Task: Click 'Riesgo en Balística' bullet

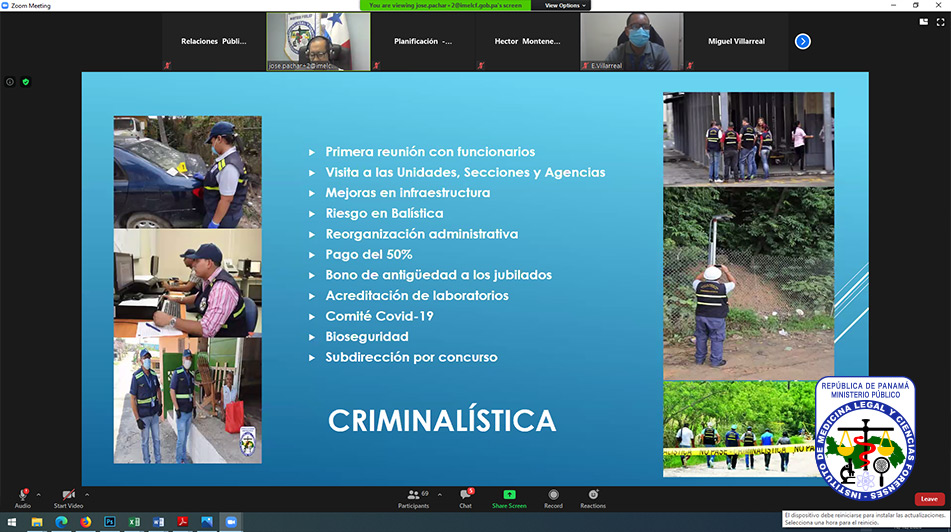Action: 384,214
